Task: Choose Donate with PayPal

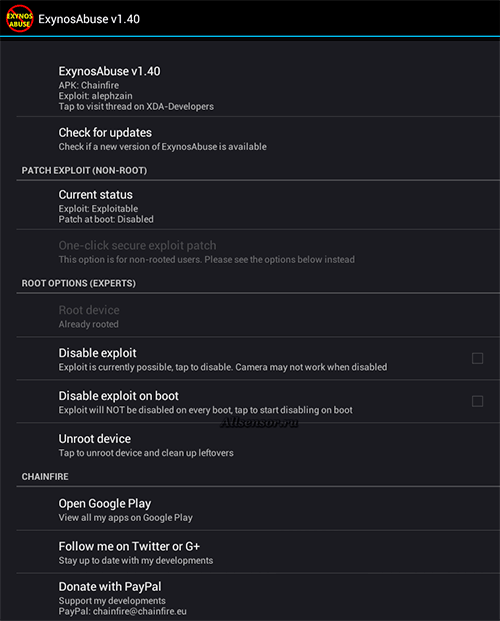Action: (x=258, y=597)
